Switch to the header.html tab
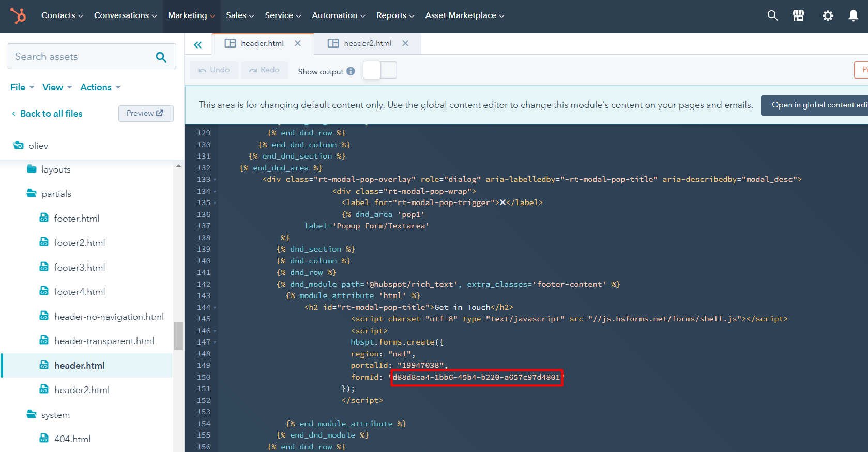The width and height of the screenshot is (868, 452). (x=262, y=43)
